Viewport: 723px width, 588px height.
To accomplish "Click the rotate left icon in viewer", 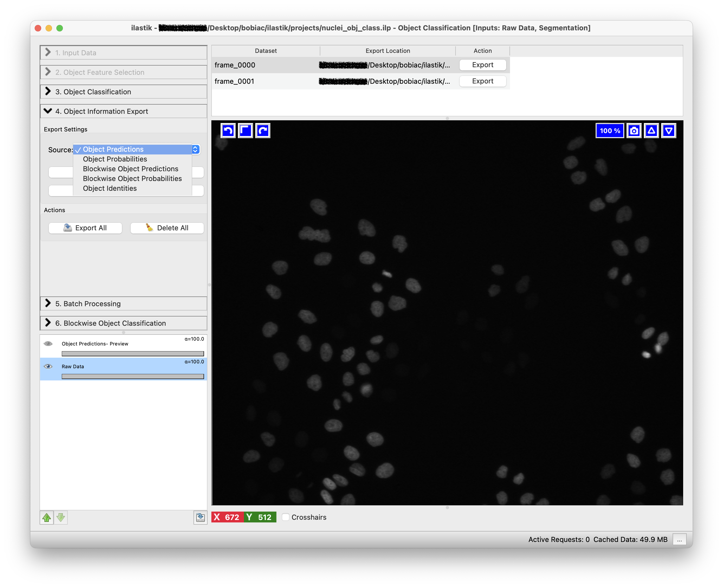I will (228, 131).
